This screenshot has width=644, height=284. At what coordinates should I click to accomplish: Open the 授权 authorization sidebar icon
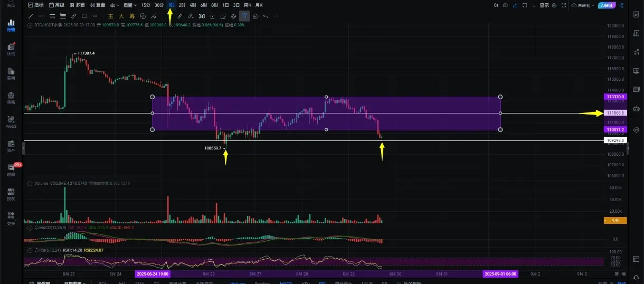click(11, 194)
